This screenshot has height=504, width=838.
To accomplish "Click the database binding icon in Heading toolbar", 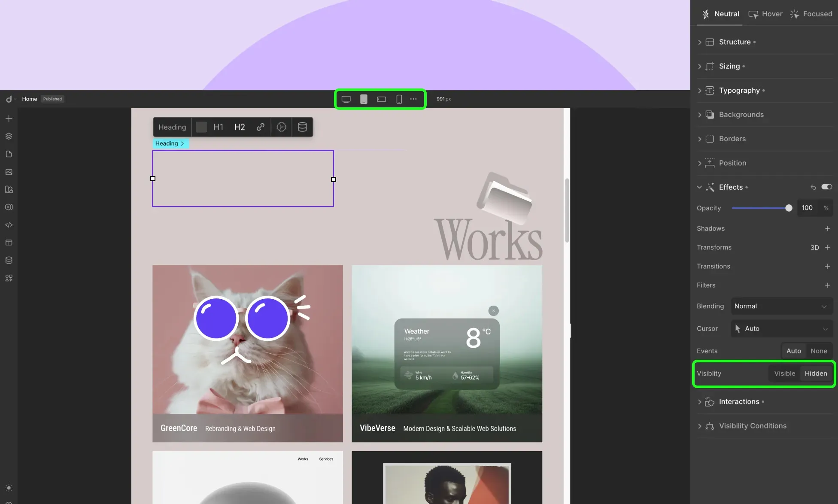I will pos(302,127).
